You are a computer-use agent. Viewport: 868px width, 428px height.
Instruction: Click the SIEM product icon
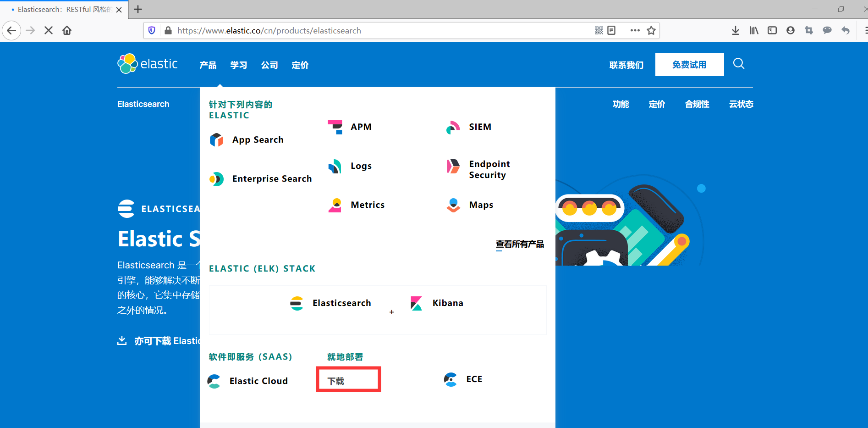[x=453, y=127]
